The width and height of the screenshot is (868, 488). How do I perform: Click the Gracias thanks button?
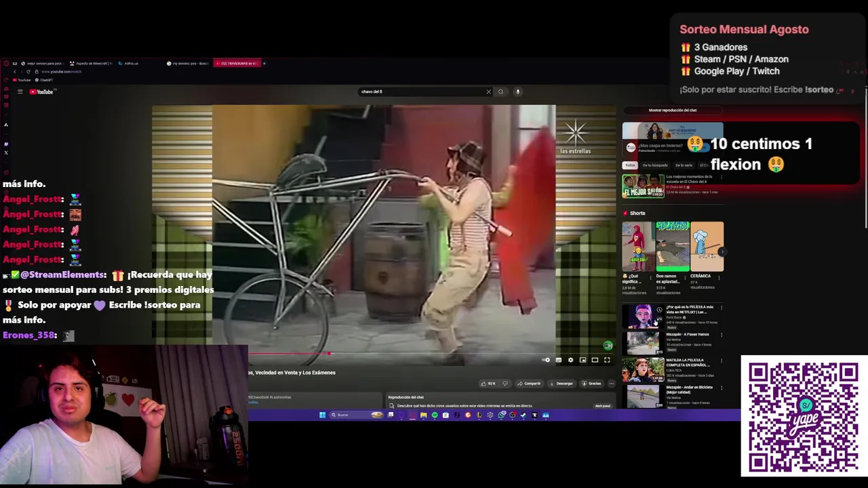coord(591,384)
